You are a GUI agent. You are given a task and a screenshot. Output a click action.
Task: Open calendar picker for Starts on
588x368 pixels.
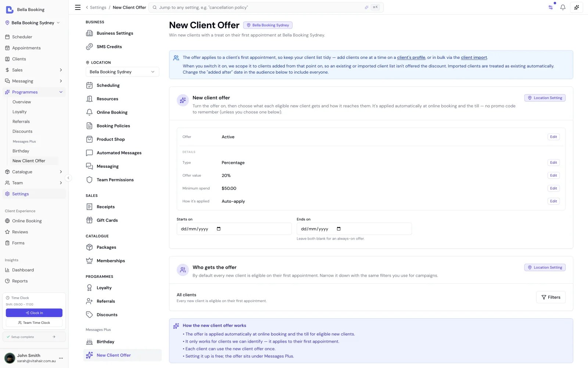(x=219, y=229)
